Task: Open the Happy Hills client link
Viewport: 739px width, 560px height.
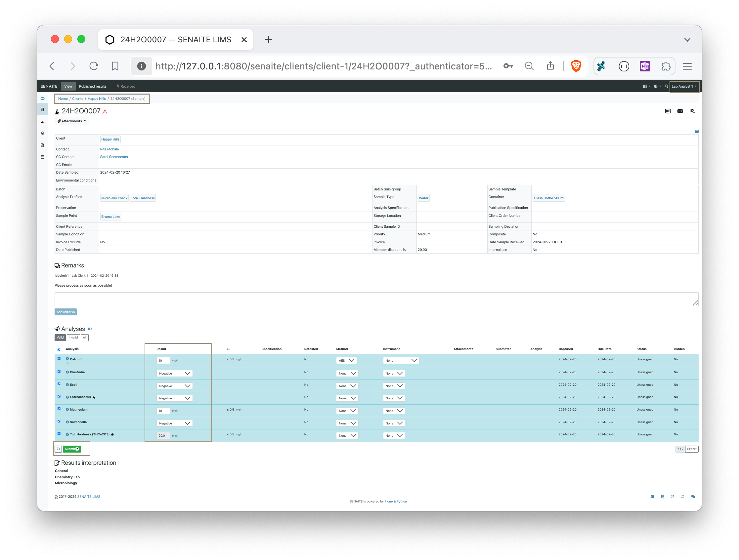Action: pyautogui.click(x=110, y=139)
